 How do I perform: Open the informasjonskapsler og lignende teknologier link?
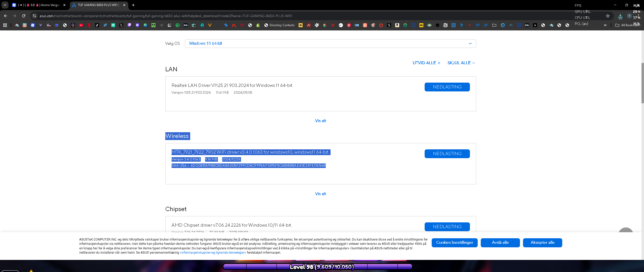(213, 253)
